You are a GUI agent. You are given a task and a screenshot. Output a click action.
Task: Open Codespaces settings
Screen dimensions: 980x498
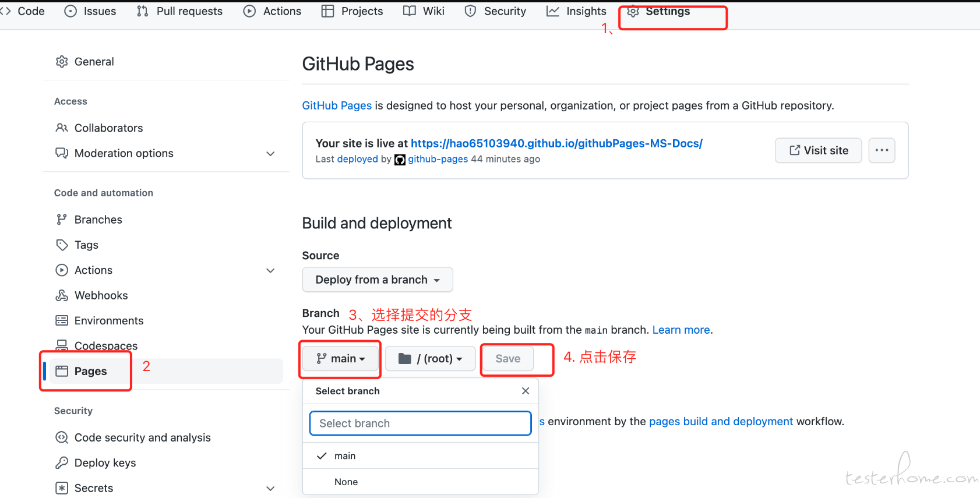click(106, 345)
